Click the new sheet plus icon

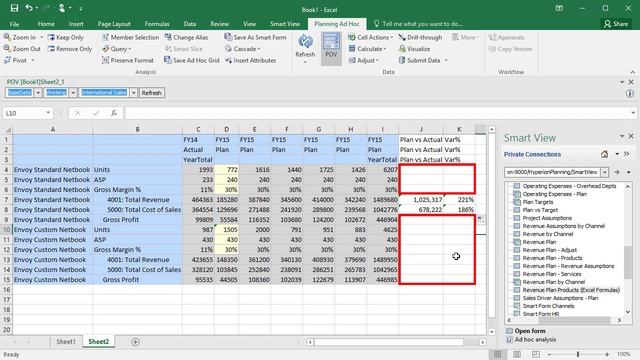coord(136,342)
